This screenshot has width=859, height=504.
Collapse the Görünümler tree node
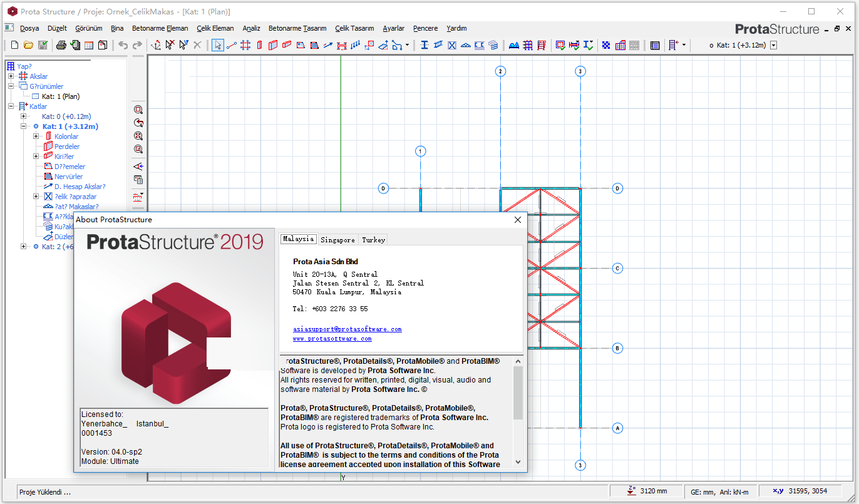pos(11,86)
